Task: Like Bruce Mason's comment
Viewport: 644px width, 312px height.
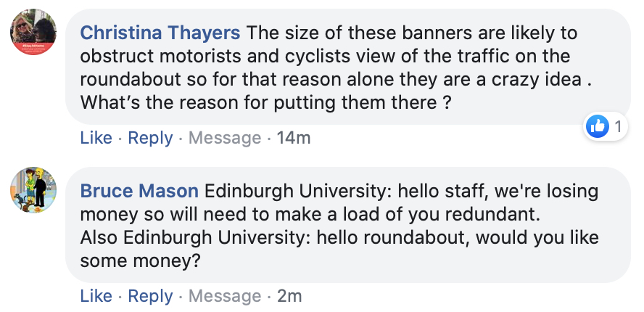Action: [96, 296]
